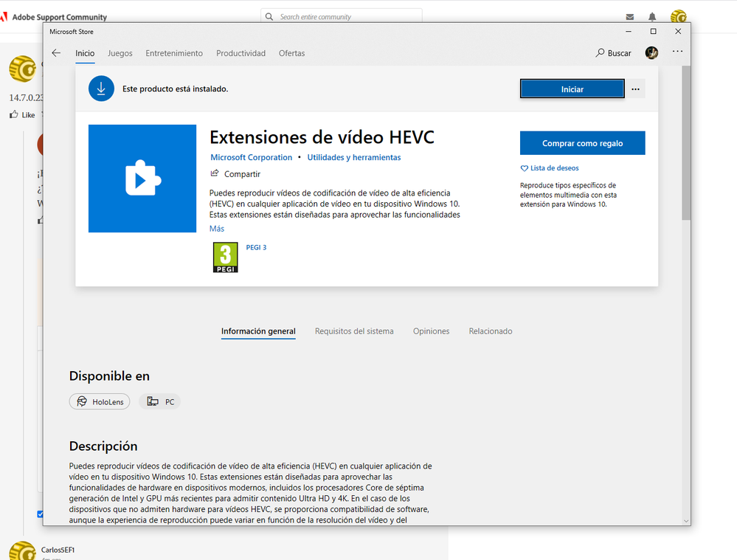Open the Store account profile picture
Viewport: 737px width, 560px height.
[x=651, y=52]
